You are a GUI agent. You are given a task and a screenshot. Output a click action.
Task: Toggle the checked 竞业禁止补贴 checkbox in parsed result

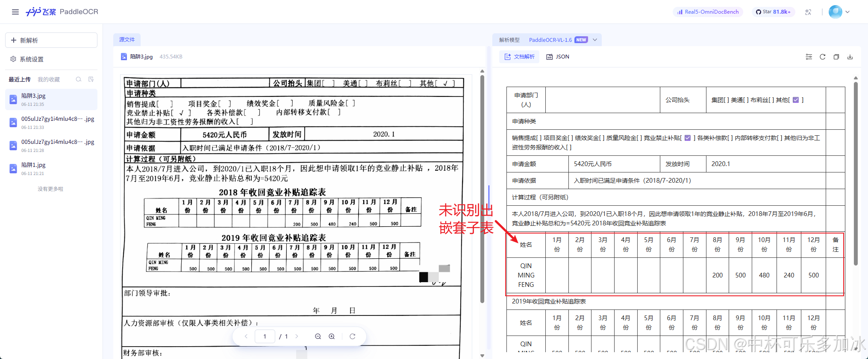(687, 138)
